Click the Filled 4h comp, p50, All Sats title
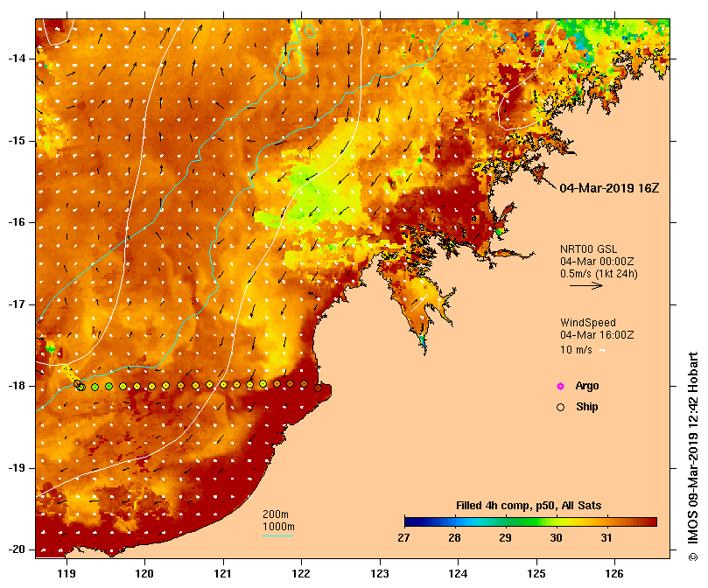Image resolution: width=708 pixels, height=588 pixels. (x=529, y=506)
